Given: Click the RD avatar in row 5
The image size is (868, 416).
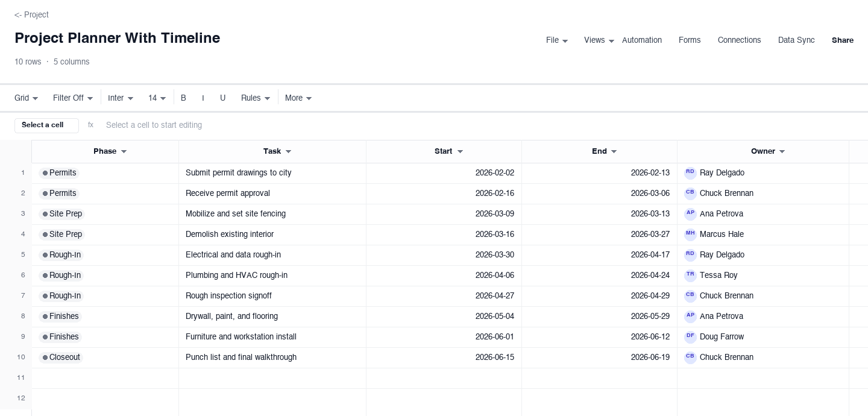Looking at the screenshot, I should pyautogui.click(x=690, y=254).
